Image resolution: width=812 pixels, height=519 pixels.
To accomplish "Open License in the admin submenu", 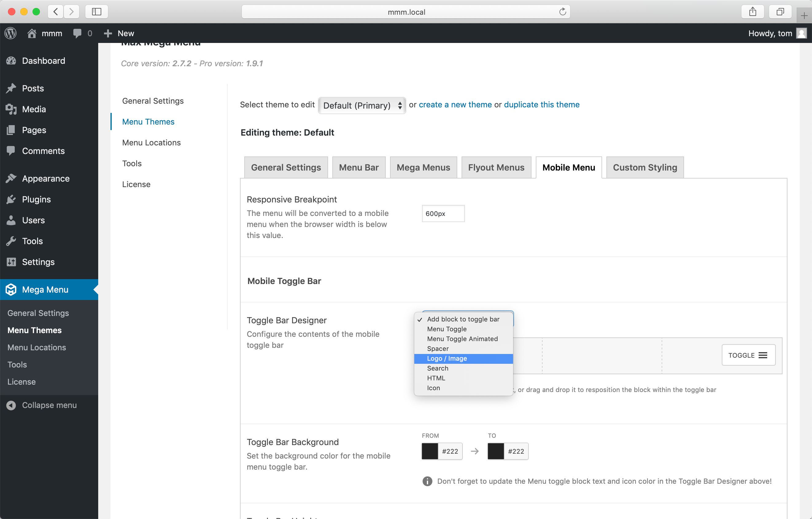I will (x=21, y=382).
